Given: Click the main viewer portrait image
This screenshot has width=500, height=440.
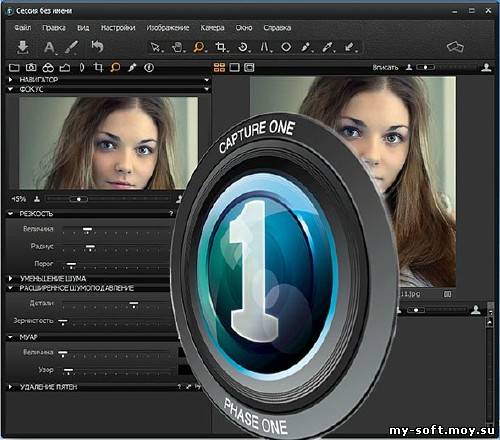Looking at the screenshot, I should [x=353, y=181].
